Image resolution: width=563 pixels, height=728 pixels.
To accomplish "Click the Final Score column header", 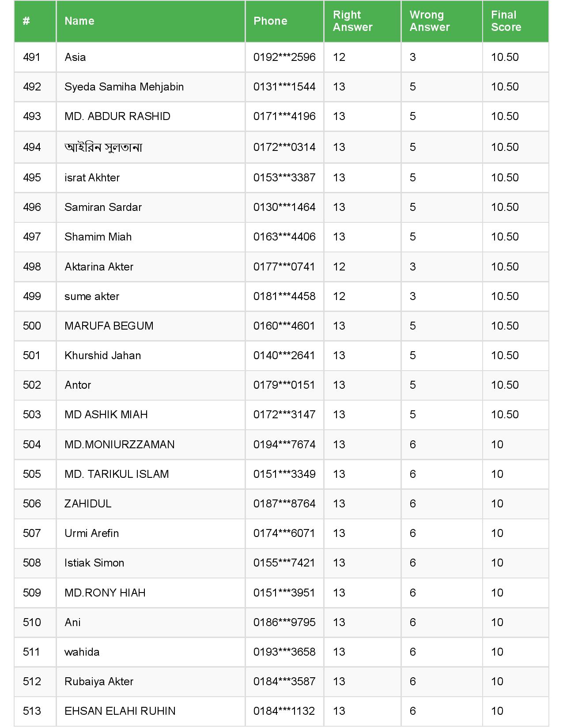I will click(x=506, y=21).
